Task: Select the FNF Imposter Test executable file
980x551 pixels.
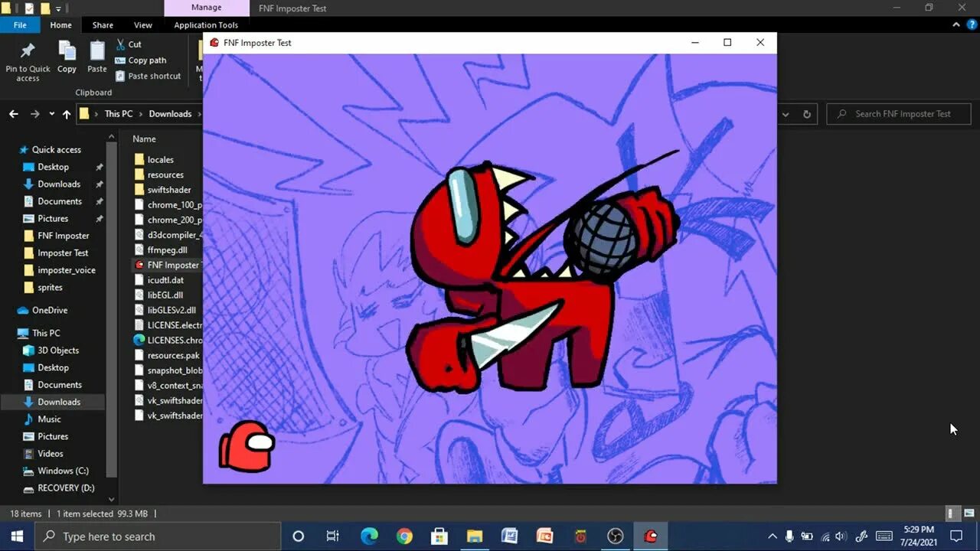Action: pos(168,265)
